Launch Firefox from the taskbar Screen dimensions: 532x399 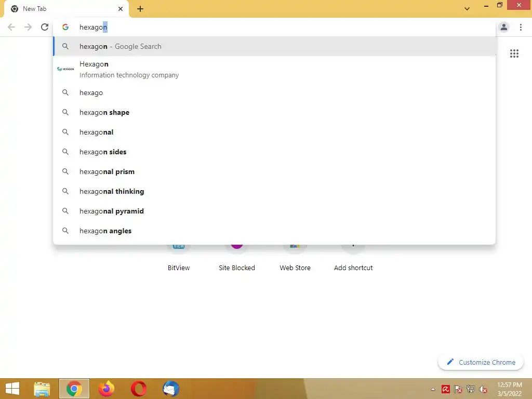pyautogui.click(x=106, y=389)
